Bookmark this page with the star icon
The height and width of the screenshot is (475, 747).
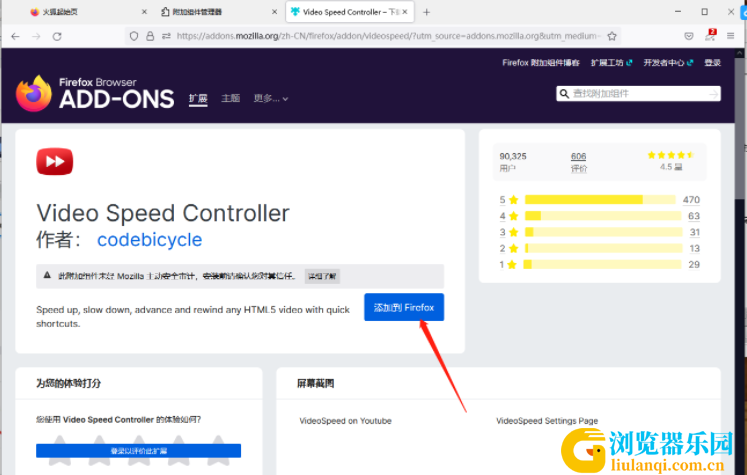(612, 36)
